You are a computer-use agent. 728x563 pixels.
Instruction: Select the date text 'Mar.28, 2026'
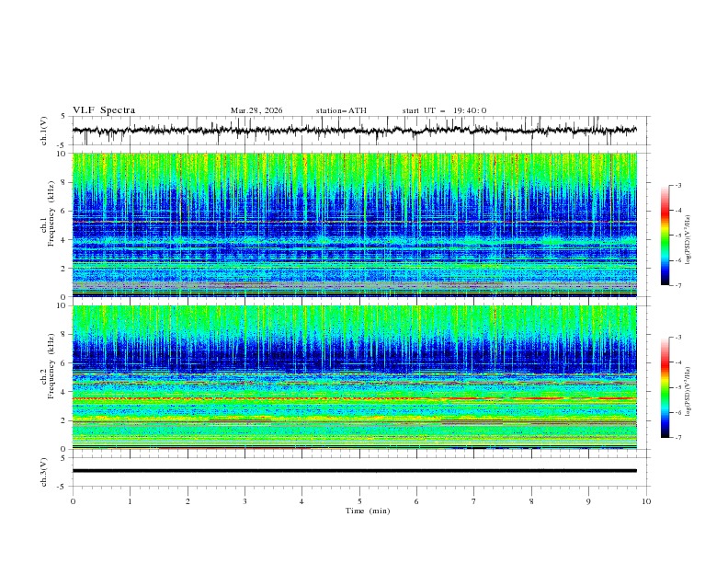tap(256, 110)
